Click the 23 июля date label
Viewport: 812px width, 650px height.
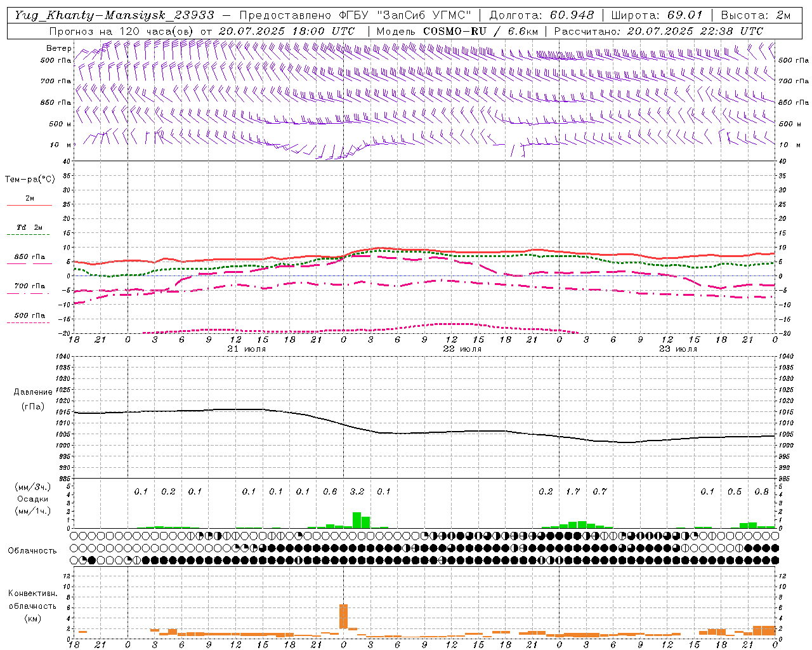click(678, 349)
